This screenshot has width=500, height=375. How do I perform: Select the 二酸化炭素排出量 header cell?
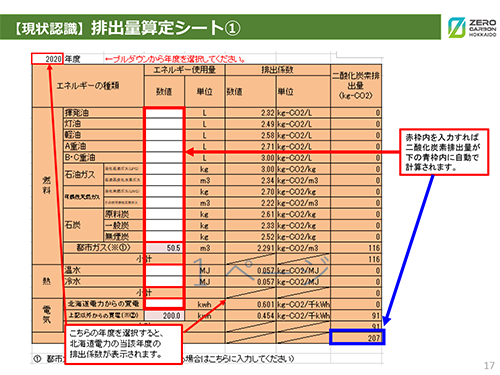(x=356, y=86)
